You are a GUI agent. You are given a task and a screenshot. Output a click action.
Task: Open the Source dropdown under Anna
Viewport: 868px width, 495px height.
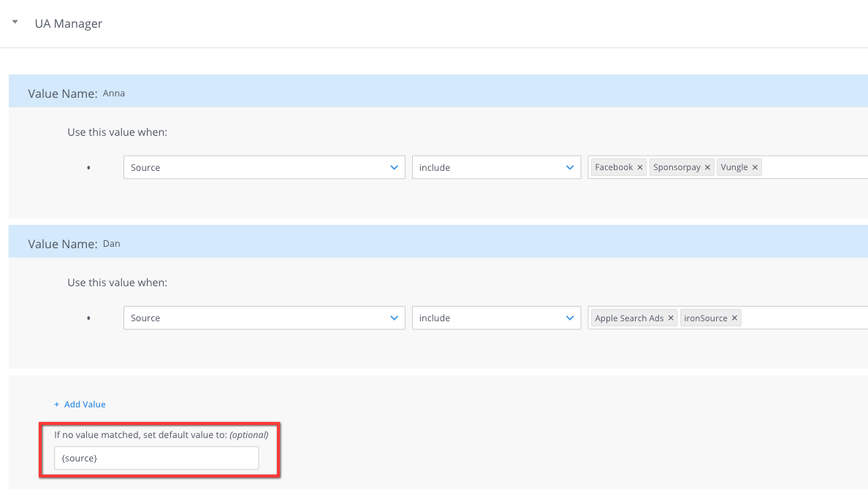[263, 167]
